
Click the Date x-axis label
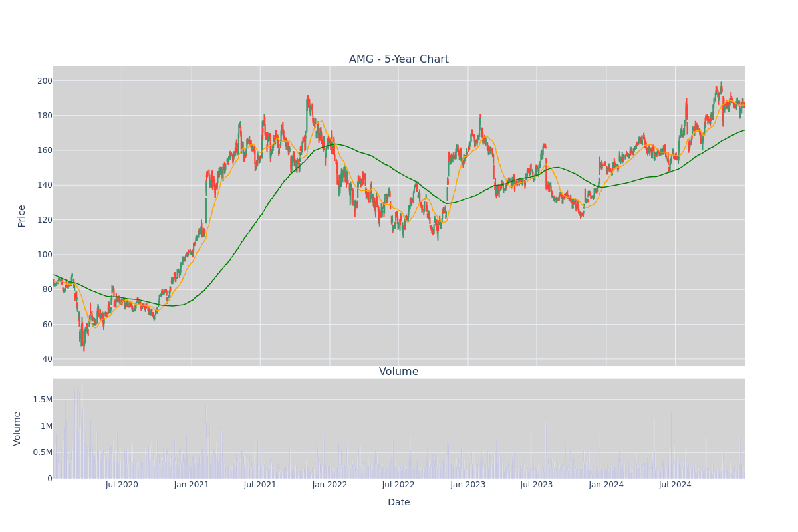coord(399,503)
